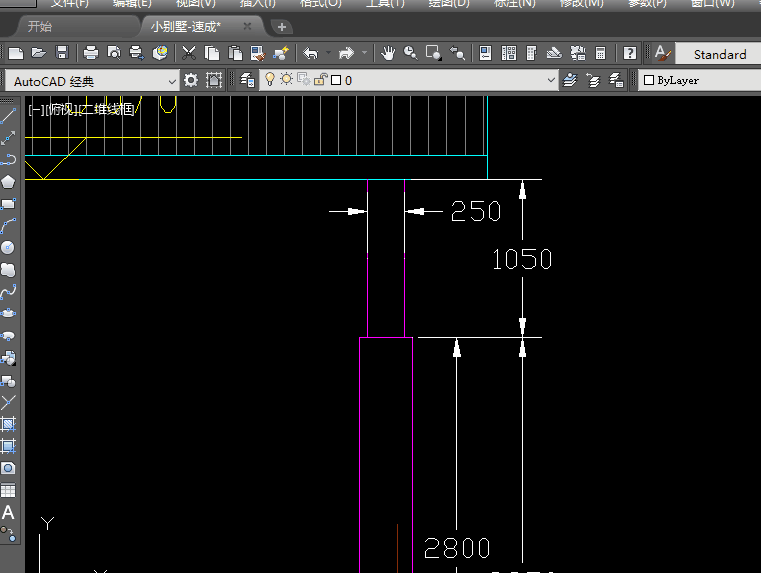The width and height of the screenshot is (761, 573).
Task: Click Make Object's Layer Current icon
Action: click(x=570, y=80)
